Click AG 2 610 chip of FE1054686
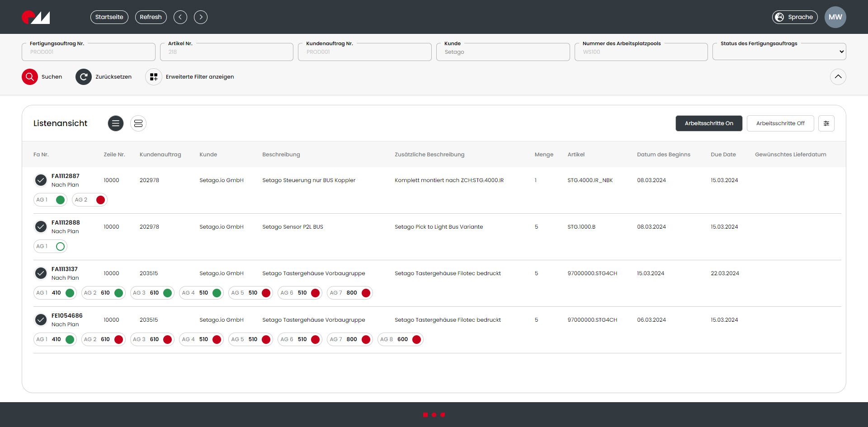 [104, 339]
